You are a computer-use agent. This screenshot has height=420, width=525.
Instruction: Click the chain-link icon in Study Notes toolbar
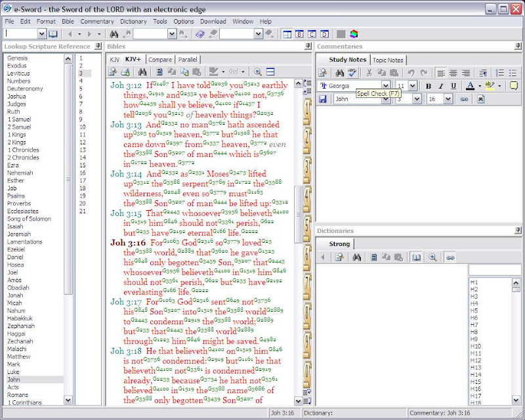coord(464,99)
